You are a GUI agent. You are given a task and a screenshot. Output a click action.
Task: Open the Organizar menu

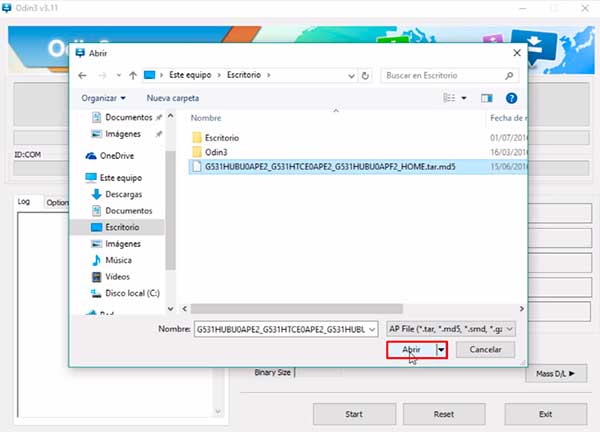pyautogui.click(x=103, y=98)
